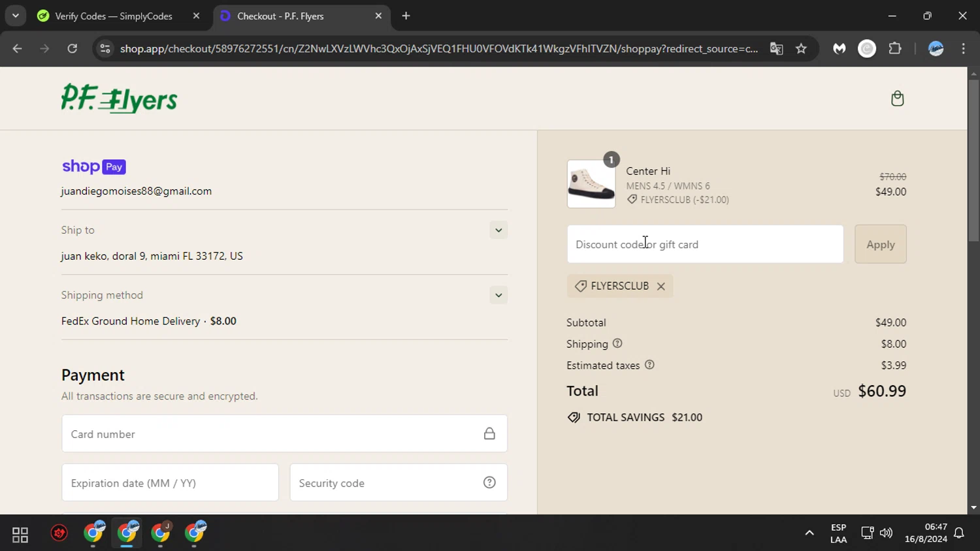View site information icon in address bar
Viewport: 980px width, 551px height.
click(105, 48)
